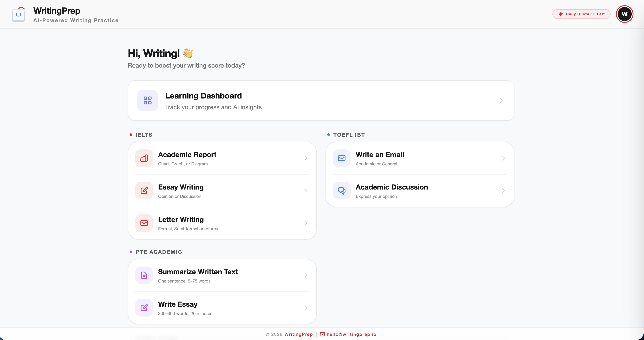Click the chevron on Write Essay row
Image resolution: width=644 pixels, height=340 pixels.
tap(306, 308)
